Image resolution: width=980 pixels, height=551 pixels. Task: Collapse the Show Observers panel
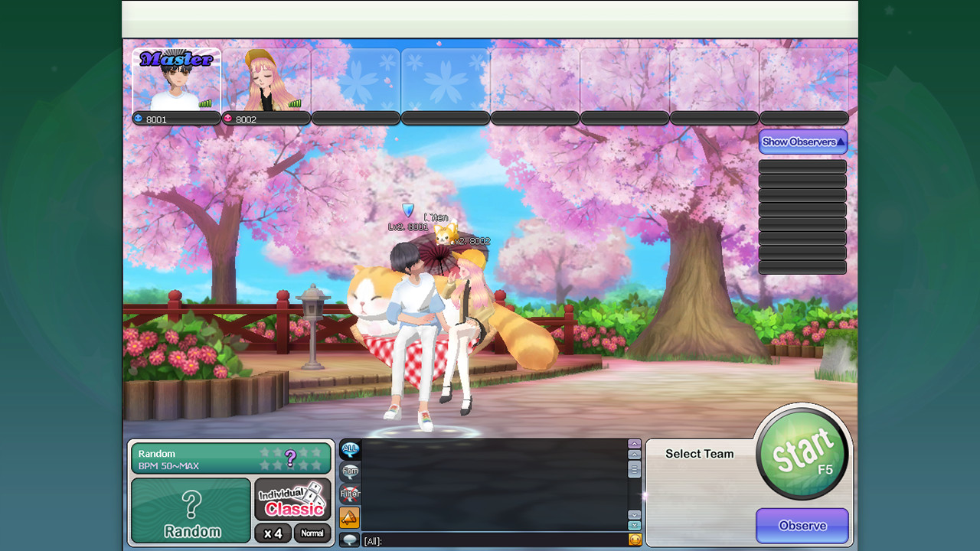tap(802, 142)
